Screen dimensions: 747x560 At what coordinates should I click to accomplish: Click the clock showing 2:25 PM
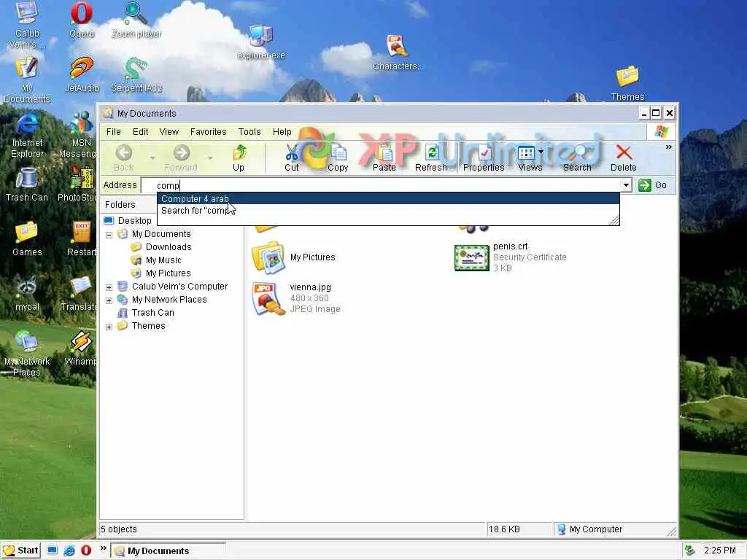pos(720,551)
